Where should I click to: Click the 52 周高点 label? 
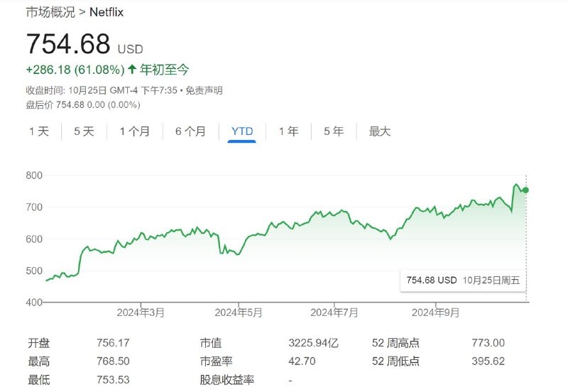pos(395,343)
